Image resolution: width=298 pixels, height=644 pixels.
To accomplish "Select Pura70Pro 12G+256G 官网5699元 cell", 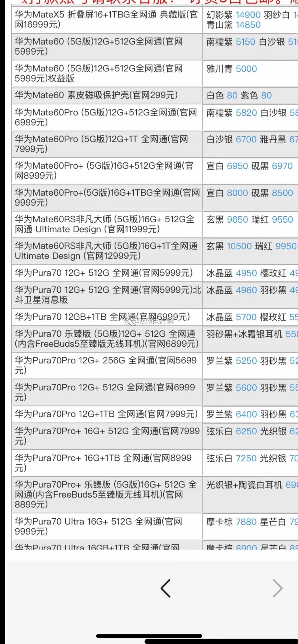I will click(x=107, y=366).
